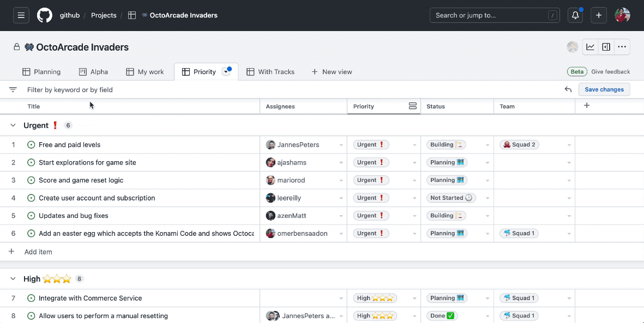Open Projects breadcrumb link
The height and width of the screenshot is (323, 644).
coord(104,15)
